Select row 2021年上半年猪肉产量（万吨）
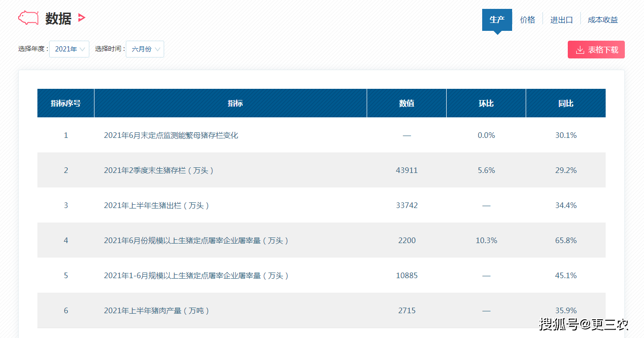This screenshot has width=644, height=338. 321,310
